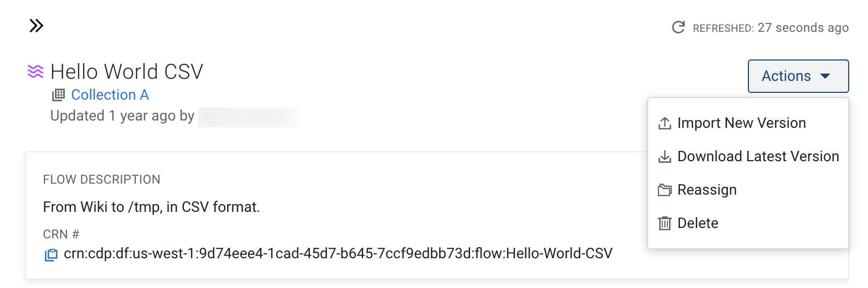868x288 pixels.
Task: Click the Delete trash can icon
Action: tap(664, 223)
